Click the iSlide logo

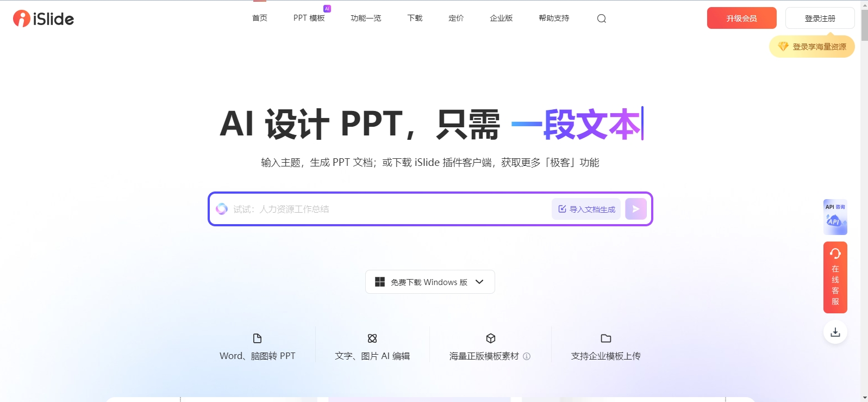[43, 18]
